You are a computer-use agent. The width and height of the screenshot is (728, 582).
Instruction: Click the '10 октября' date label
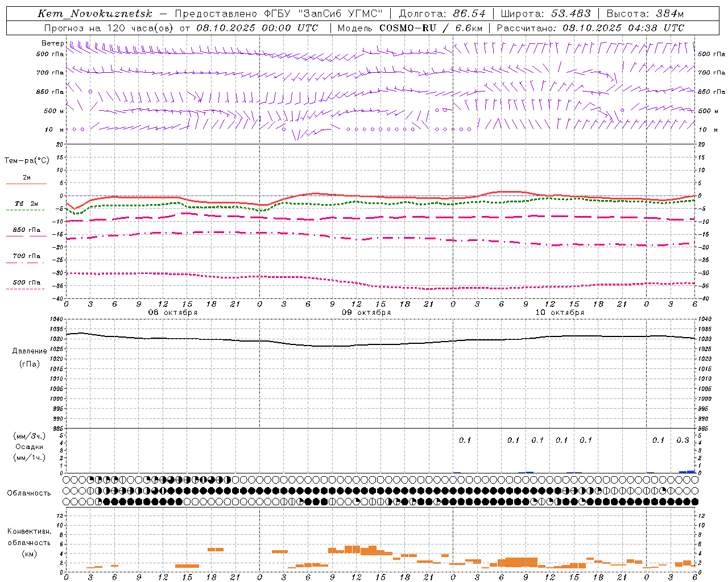pos(560,313)
